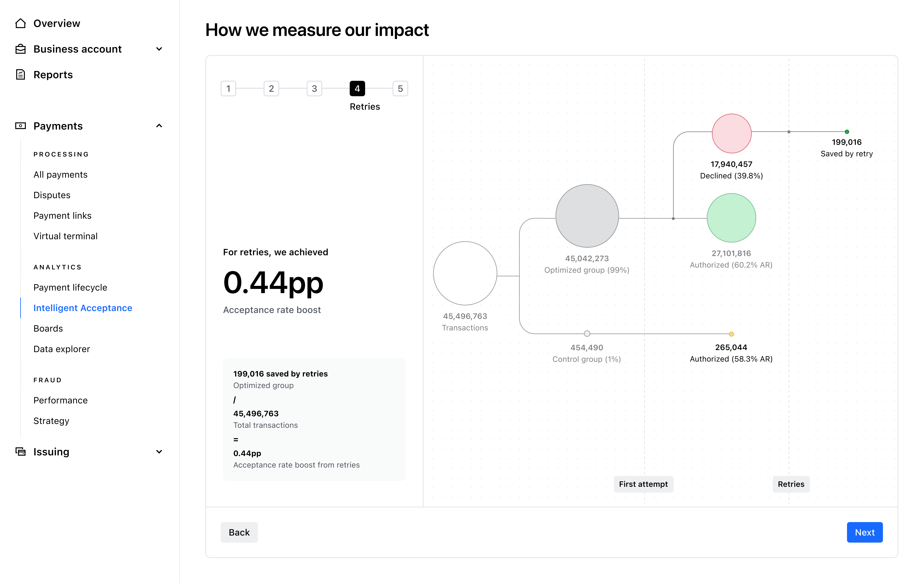
Task: Click 'How we measure our impact' heading
Action: 317,30
